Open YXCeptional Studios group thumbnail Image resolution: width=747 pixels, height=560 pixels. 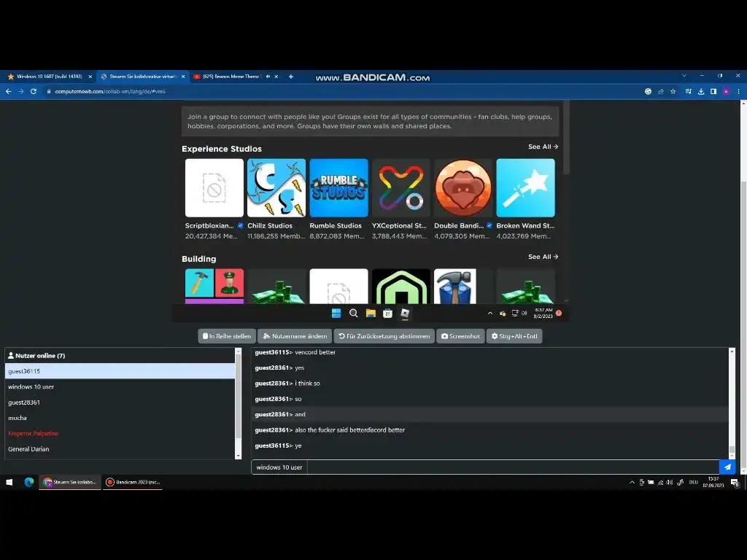pyautogui.click(x=401, y=188)
